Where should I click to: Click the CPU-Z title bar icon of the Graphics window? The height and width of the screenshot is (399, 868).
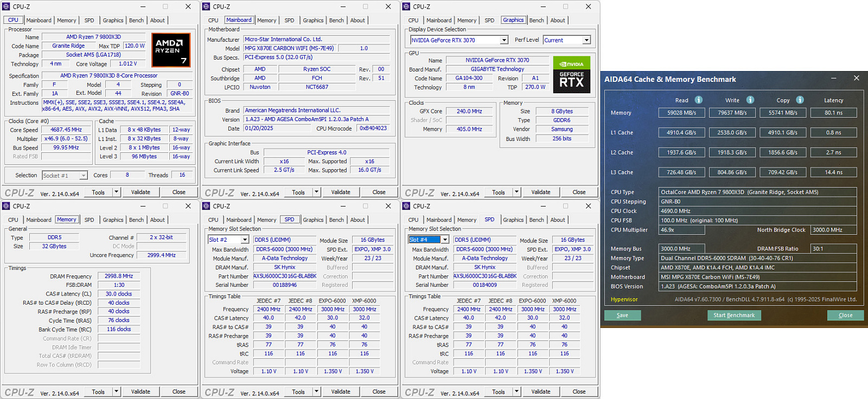pyautogui.click(x=406, y=7)
